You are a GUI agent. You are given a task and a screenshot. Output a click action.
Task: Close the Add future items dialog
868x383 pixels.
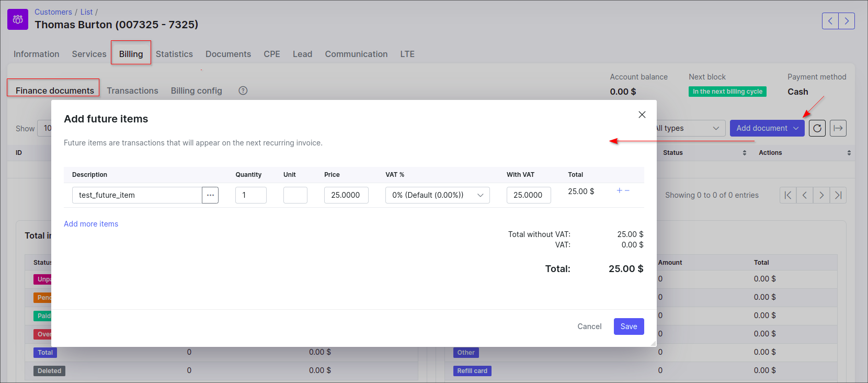642,115
